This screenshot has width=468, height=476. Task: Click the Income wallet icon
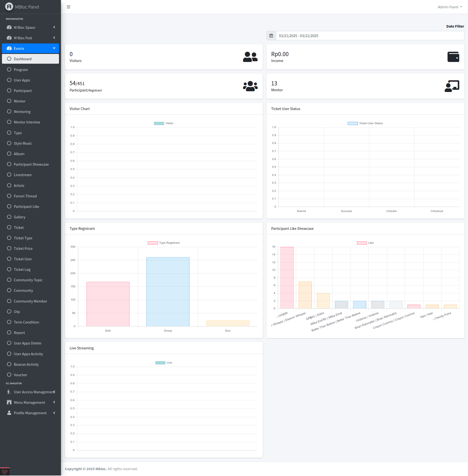pos(453,57)
